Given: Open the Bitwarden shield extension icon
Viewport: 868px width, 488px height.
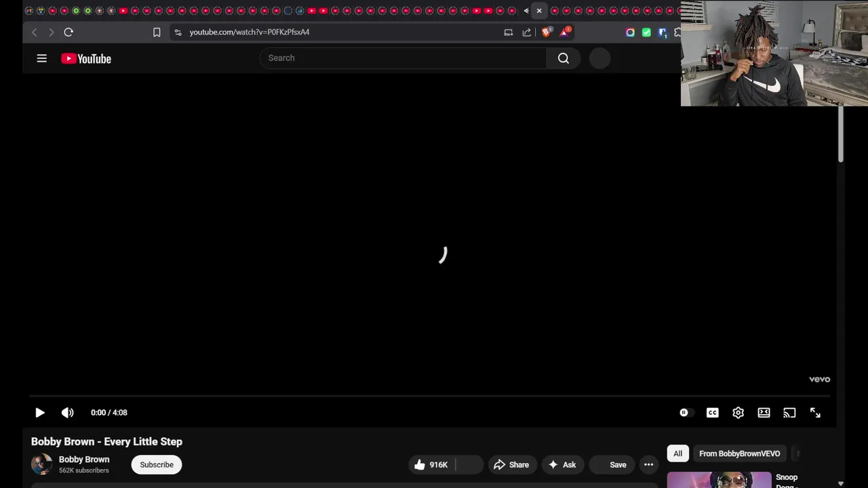Looking at the screenshot, I should click(663, 32).
